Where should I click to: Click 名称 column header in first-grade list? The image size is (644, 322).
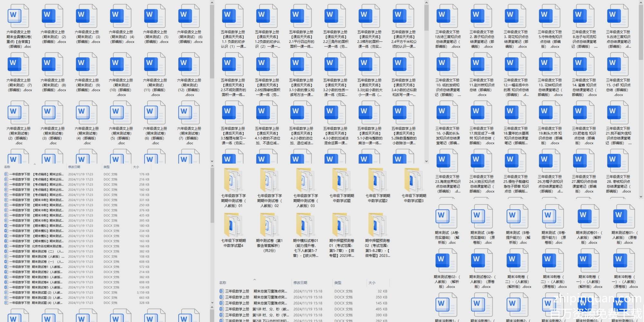click(7, 167)
